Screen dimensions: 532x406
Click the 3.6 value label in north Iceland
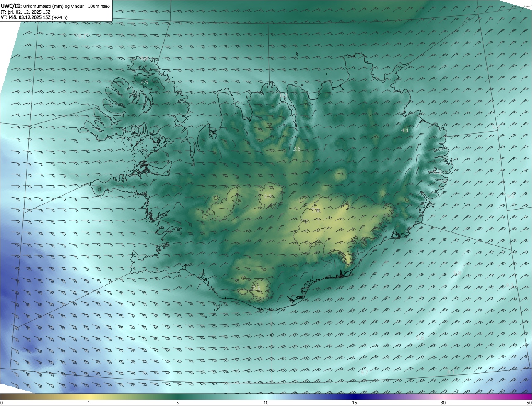click(297, 149)
